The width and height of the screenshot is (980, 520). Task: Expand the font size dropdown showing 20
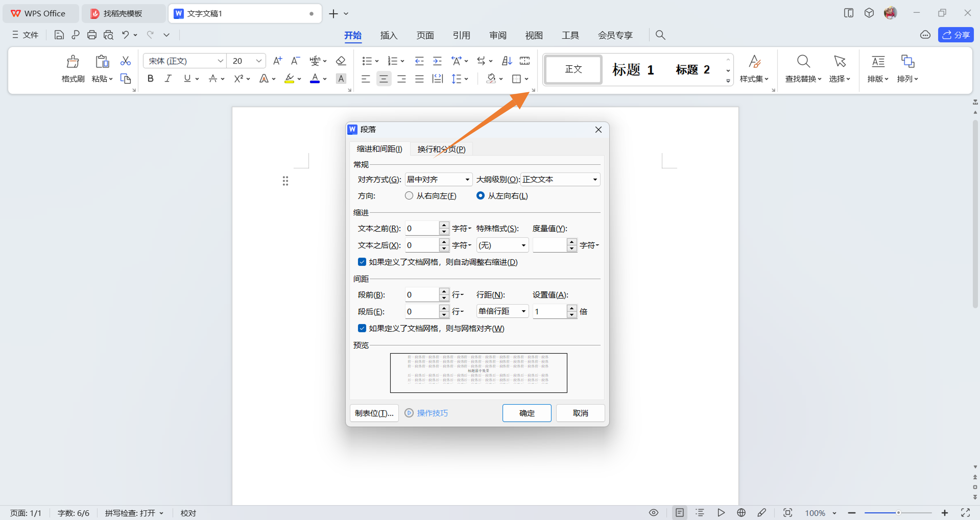pos(259,61)
